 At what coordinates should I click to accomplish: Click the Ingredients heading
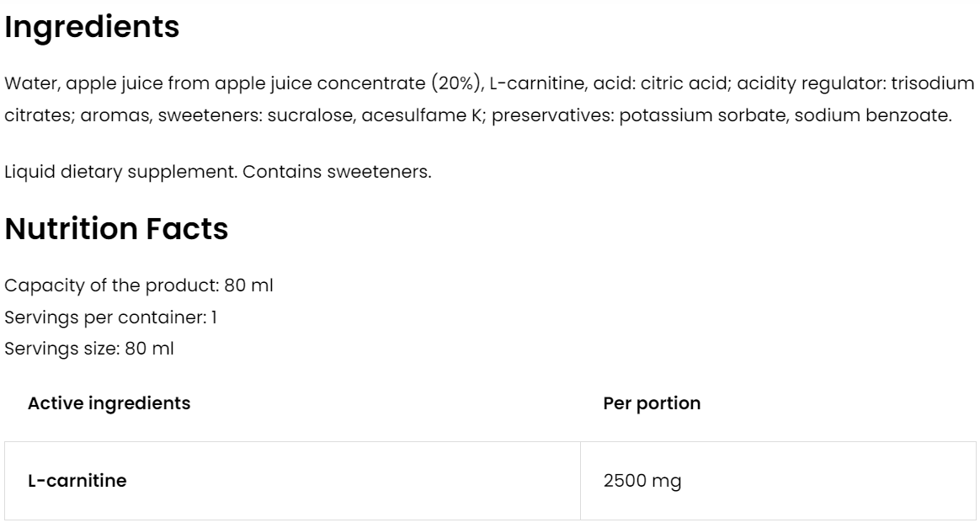point(92,27)
